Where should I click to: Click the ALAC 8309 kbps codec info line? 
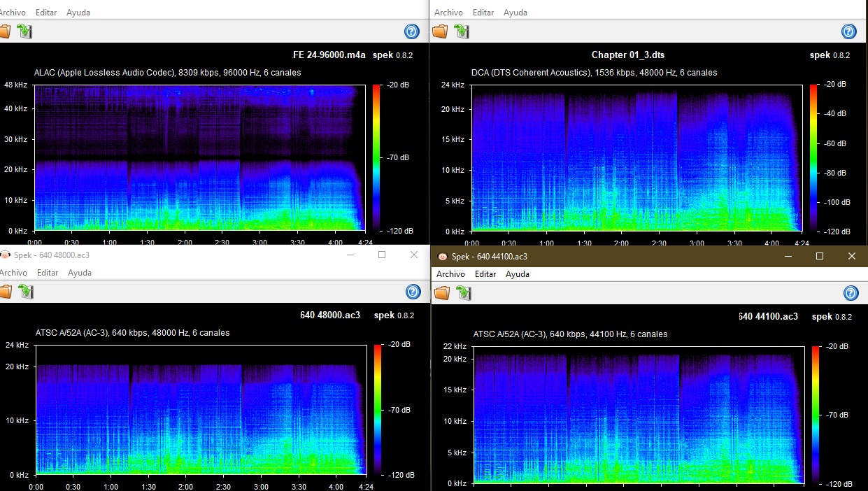168,73
